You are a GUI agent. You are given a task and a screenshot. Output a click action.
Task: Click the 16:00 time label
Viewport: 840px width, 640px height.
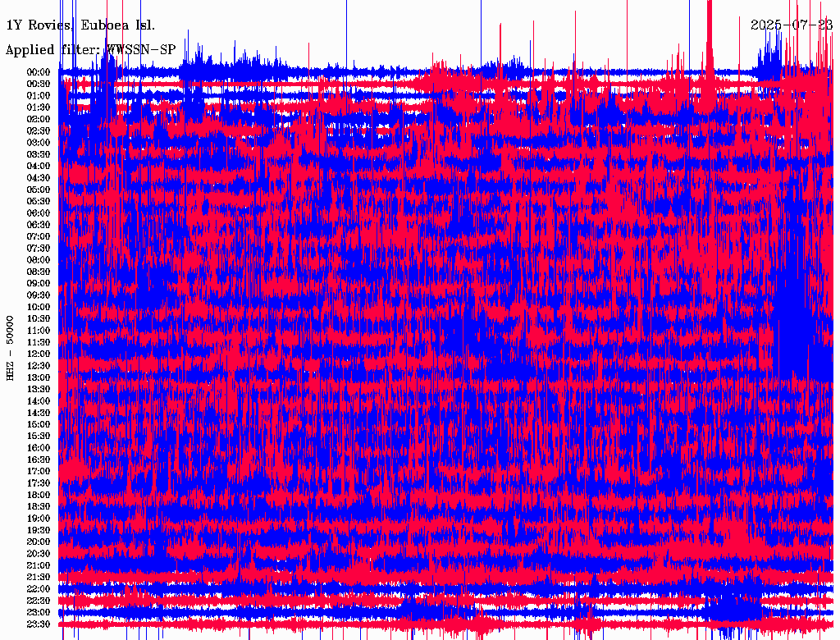tap(39, 447)
